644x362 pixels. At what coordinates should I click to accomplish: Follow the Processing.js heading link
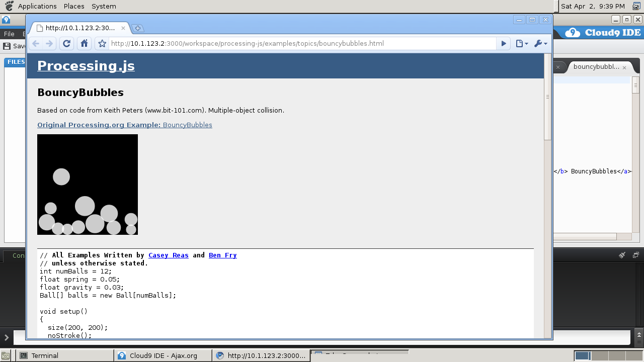tap(86, 65)
